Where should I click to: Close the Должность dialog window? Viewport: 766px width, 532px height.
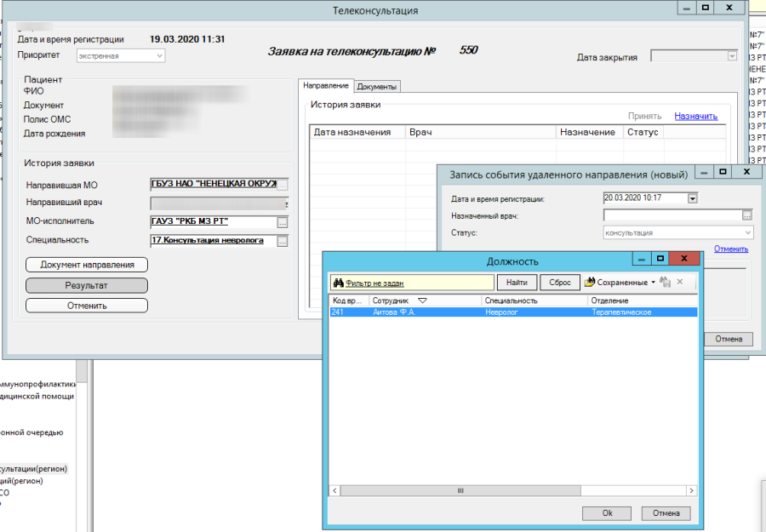(684, 259)
